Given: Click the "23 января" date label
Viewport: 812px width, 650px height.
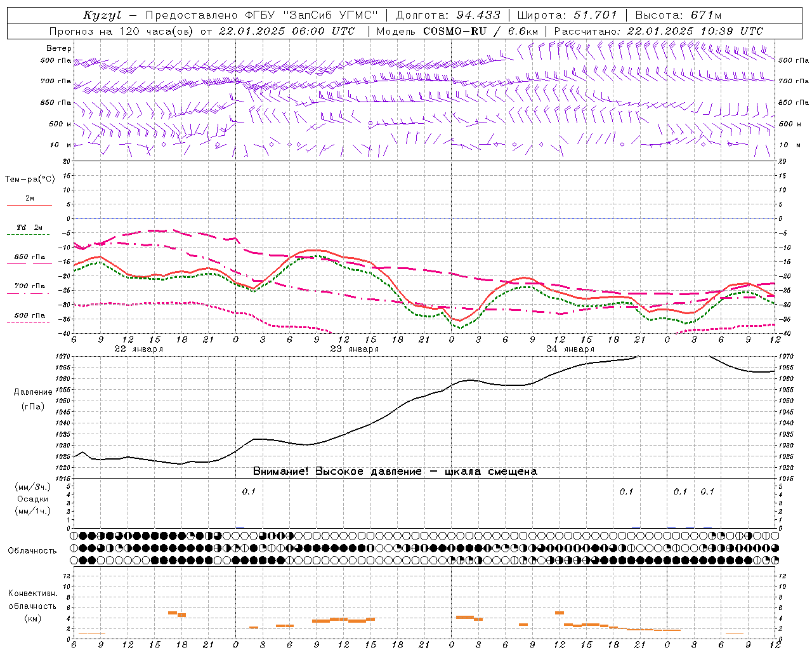Looking at the screenshot, I should pos(354,349).
